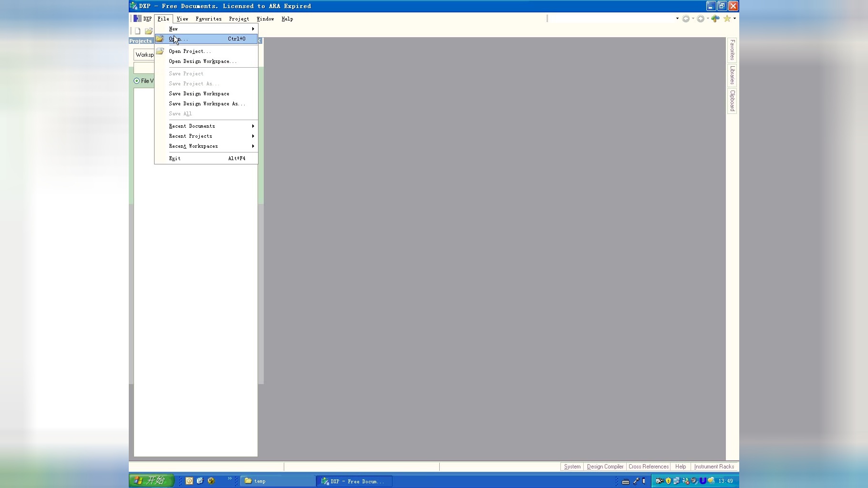
Task: Open the address bar dropdown arrow
Action: click(x=677, y=19)
